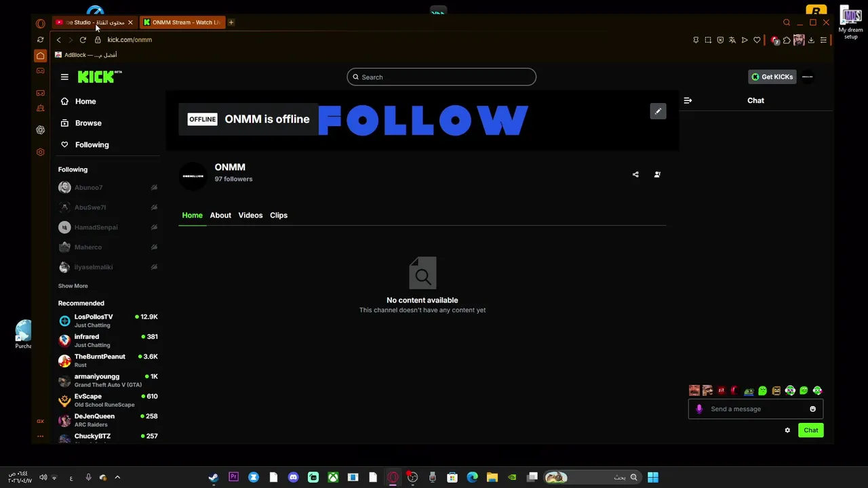Open the Opera downloads icon
The width and height of the screenshot is (868, 488).
point(811,40)
